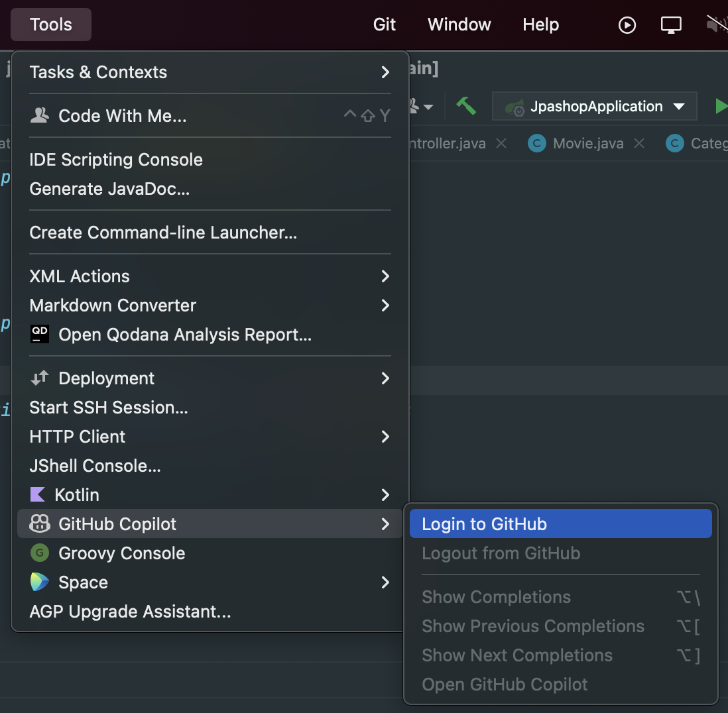Open the Git menu
Viewport: 728px width, 713px height.
[384, 25]
